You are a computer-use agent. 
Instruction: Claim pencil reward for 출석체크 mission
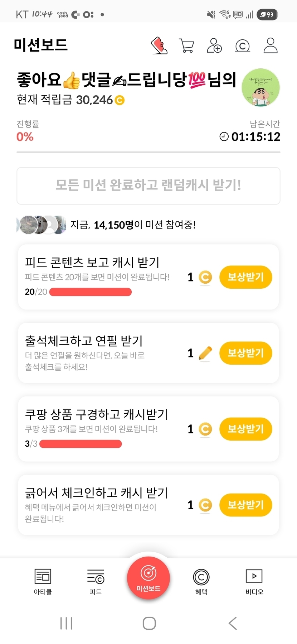(x=245, y=353)
